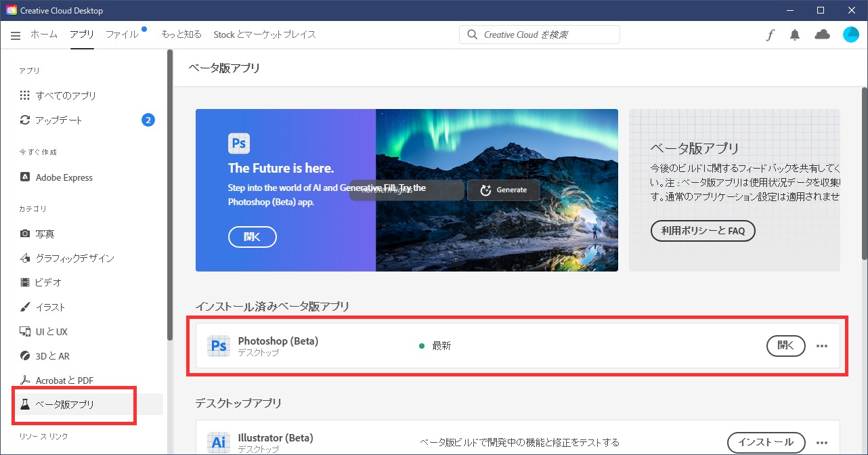
Task: Click the デスクトップアプリ heading
Action: [238, 403]
